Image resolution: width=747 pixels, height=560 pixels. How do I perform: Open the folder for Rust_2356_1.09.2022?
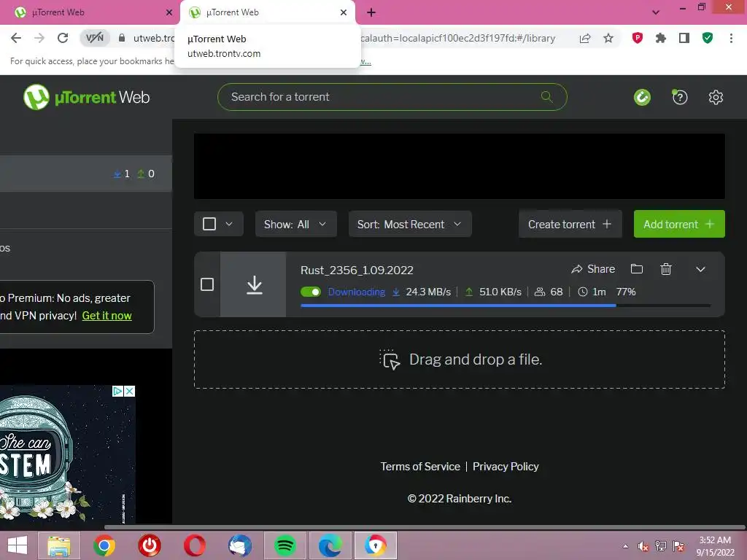pyautogui.click(x=636, y=269)
